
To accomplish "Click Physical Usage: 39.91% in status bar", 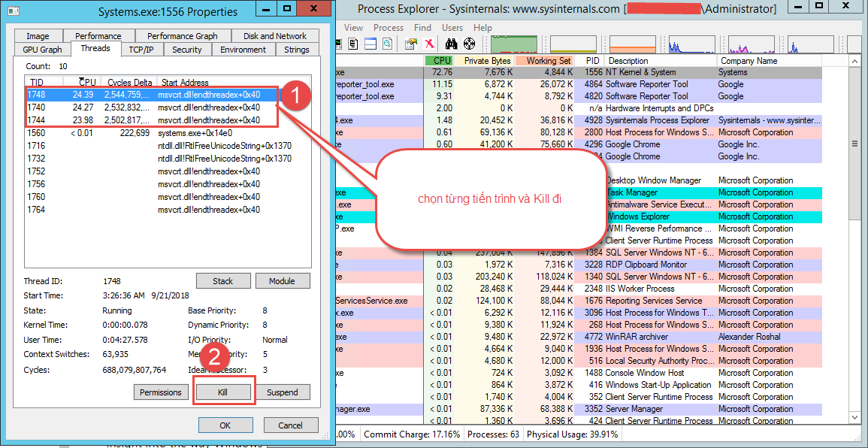I will click(572, 434).
